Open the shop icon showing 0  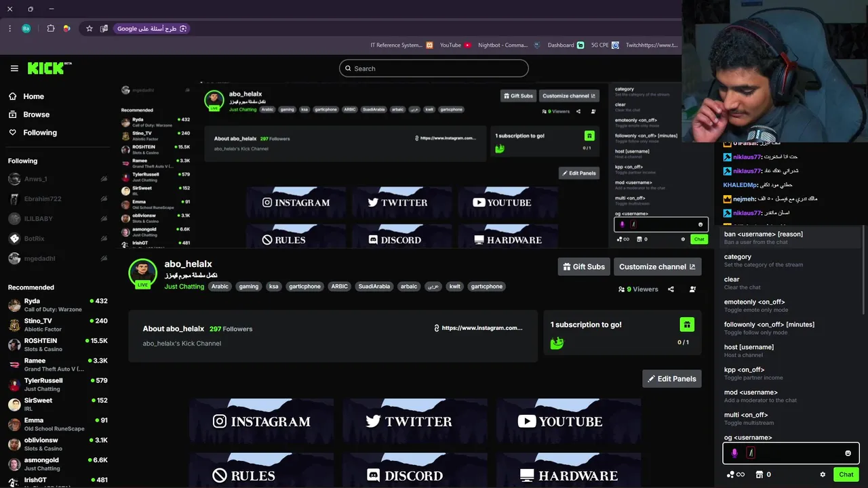click(x=763, y=474)
